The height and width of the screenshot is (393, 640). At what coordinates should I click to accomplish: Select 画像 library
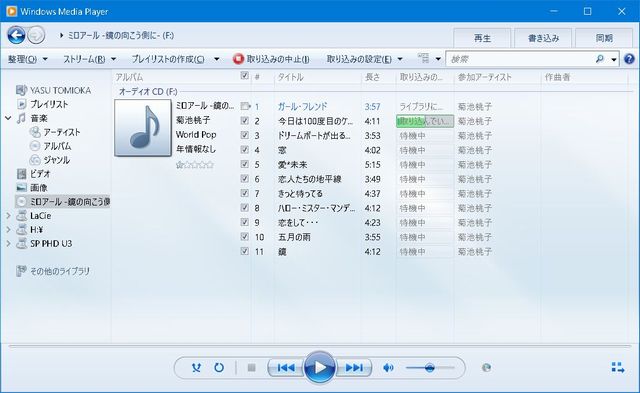[38, 188]
